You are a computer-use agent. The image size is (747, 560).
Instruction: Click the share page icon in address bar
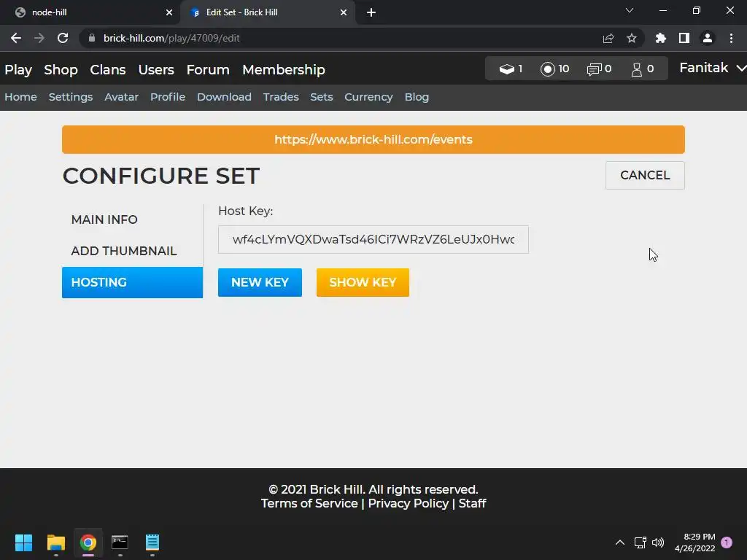(608, 38)
